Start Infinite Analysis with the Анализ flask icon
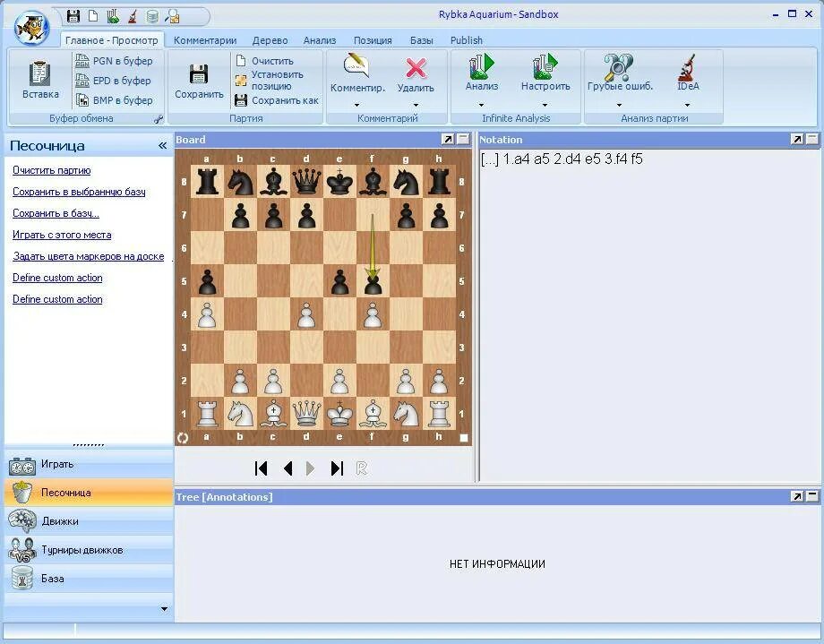 pos(481,66)
